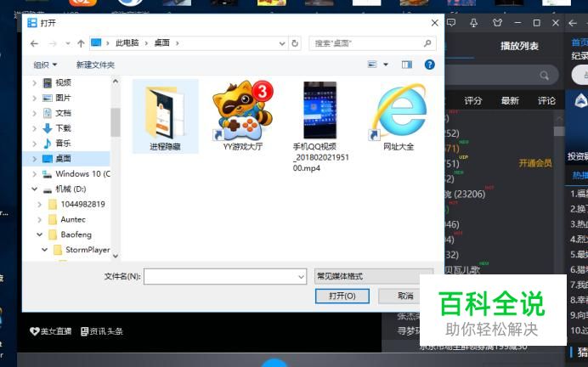Open the 评论 tab in the player
The image size is (588, 367).
546,100
